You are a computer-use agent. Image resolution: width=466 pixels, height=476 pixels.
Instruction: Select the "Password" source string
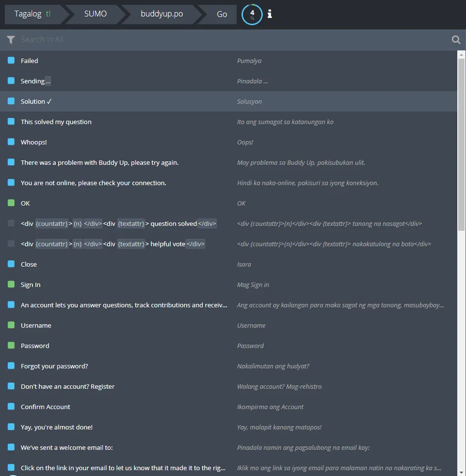point(35,346)
